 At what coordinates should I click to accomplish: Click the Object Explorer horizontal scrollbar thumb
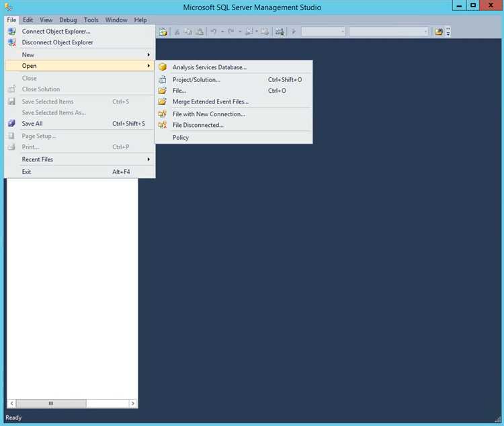coord(50,403)
